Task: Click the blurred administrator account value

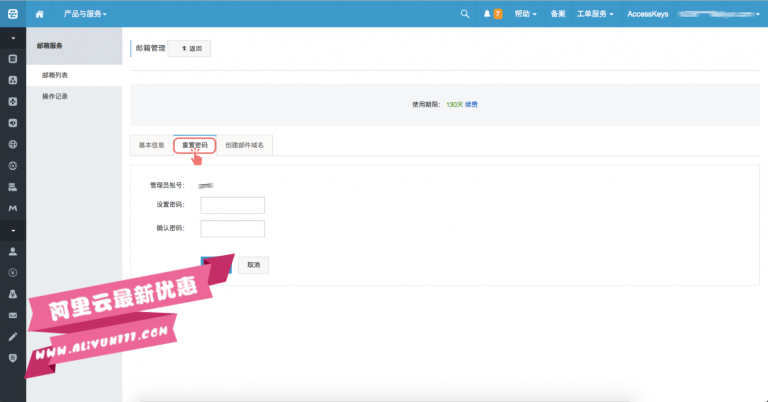Action: coord(206,186)
